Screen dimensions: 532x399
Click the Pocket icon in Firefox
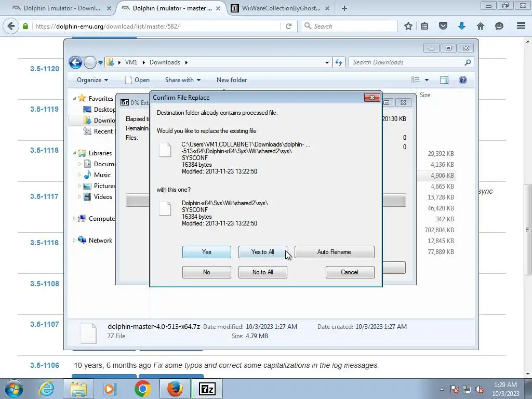tap(443, 26)
